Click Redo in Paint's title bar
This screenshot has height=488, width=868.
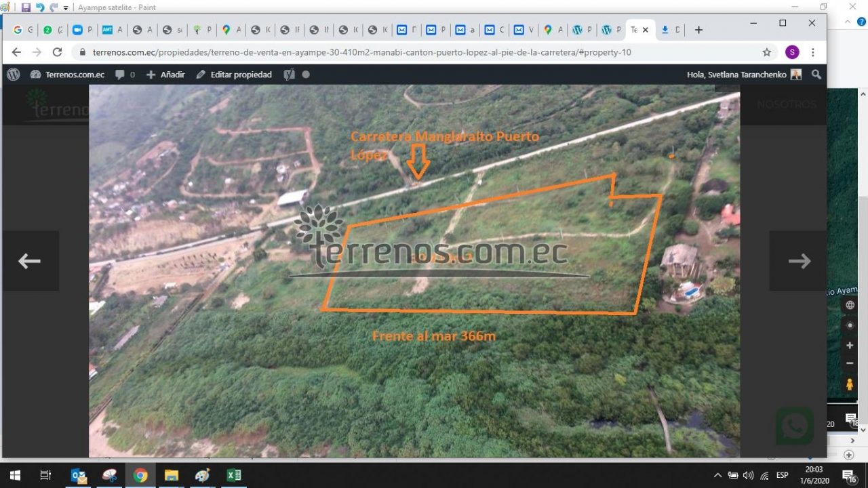54,7
